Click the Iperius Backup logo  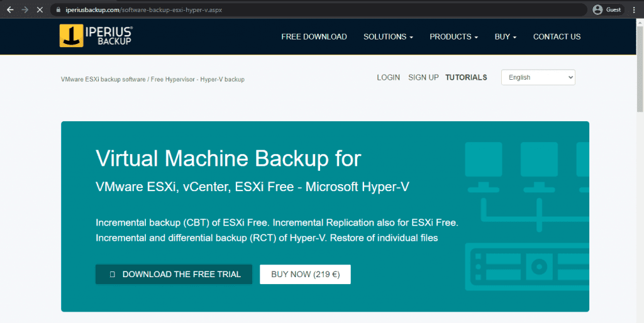96,36
